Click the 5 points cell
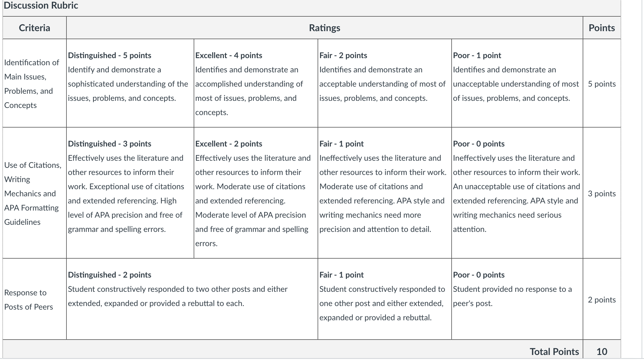 [x=602, y=84]
